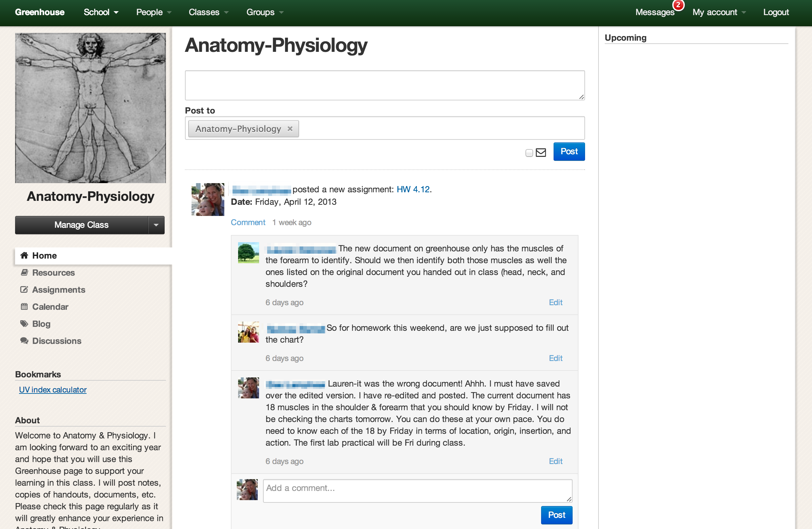This screenshot has width=812, height=529.
Task: Open the My account dropdown
Action: point(719,12)
